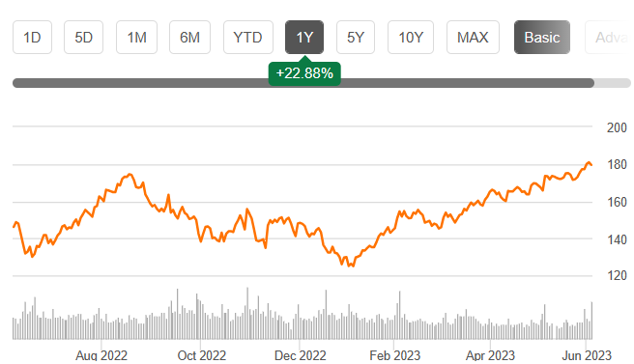This screenshot has height=364, width=634.
Task: Switch chart to 1M range
Action: [136, 37]
